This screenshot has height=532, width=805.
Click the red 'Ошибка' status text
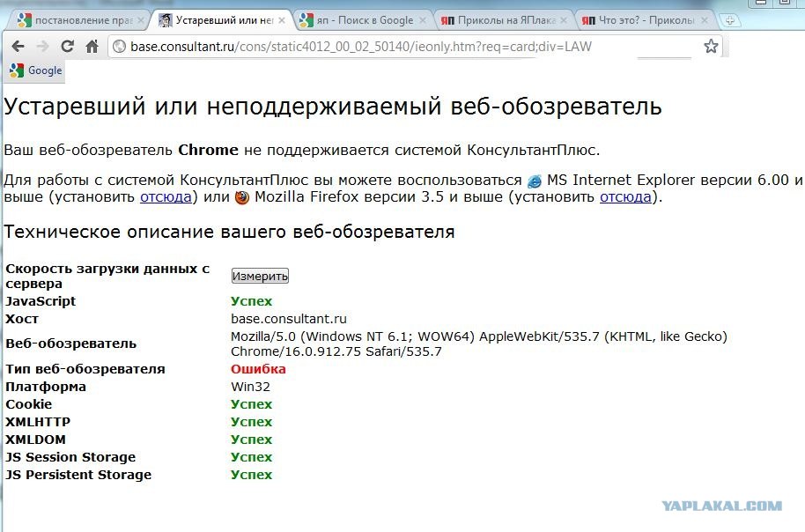[x=258, y=369]
